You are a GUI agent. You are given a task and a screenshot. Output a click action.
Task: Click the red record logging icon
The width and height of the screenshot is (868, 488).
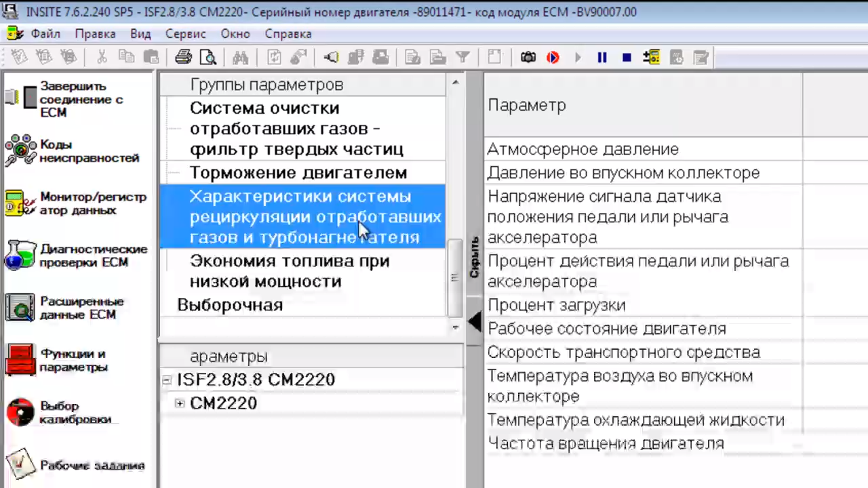coord(553,58)
